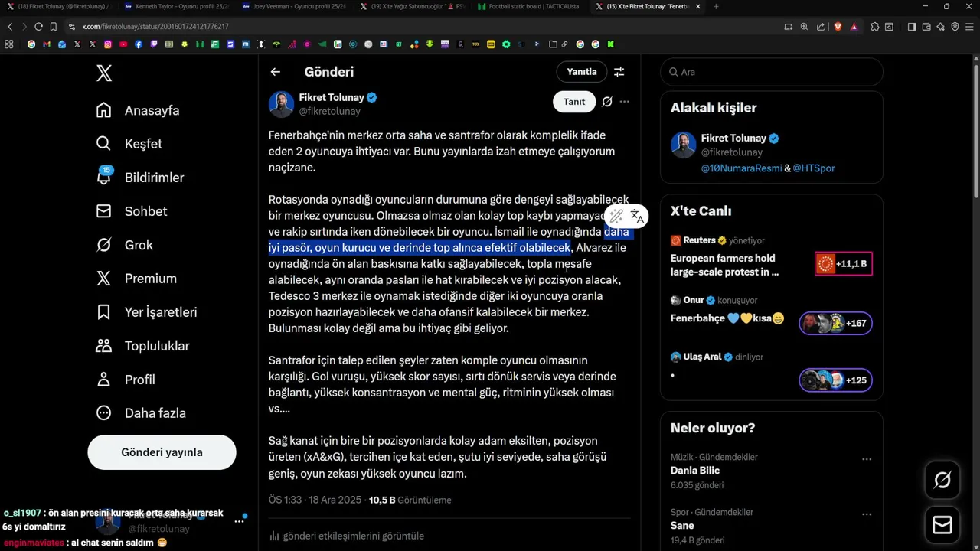This screenshot has height=551, width=980.
Task: Click the X logo in the sidebar
Action: pyautogui.click(x=104, y=73)
